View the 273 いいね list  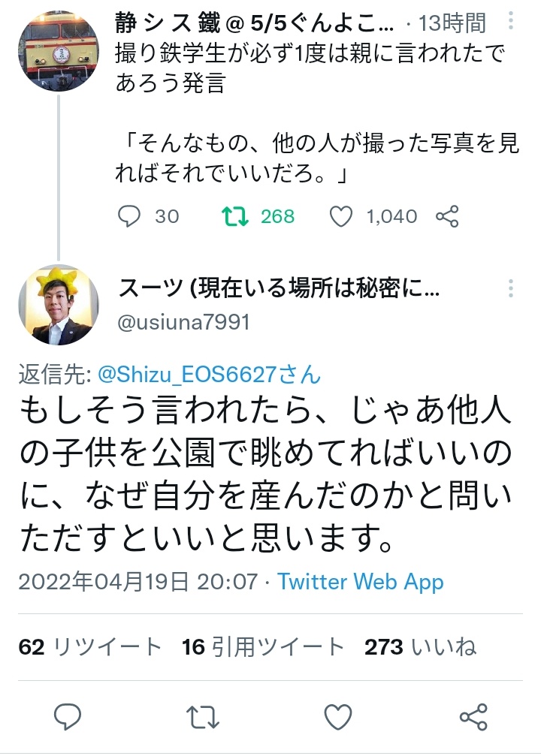pyautogui.click(x=420, y=647)
